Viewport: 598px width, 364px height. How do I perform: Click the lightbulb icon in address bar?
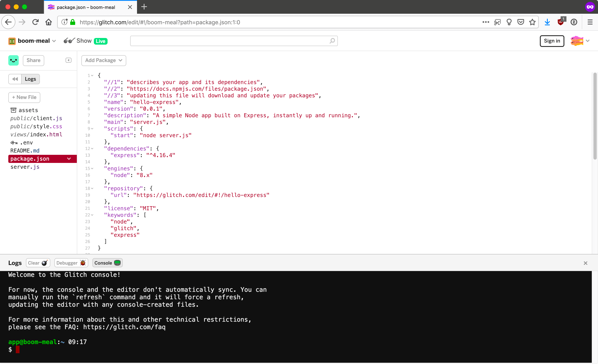pyautogui.click(x=509, y=22)
